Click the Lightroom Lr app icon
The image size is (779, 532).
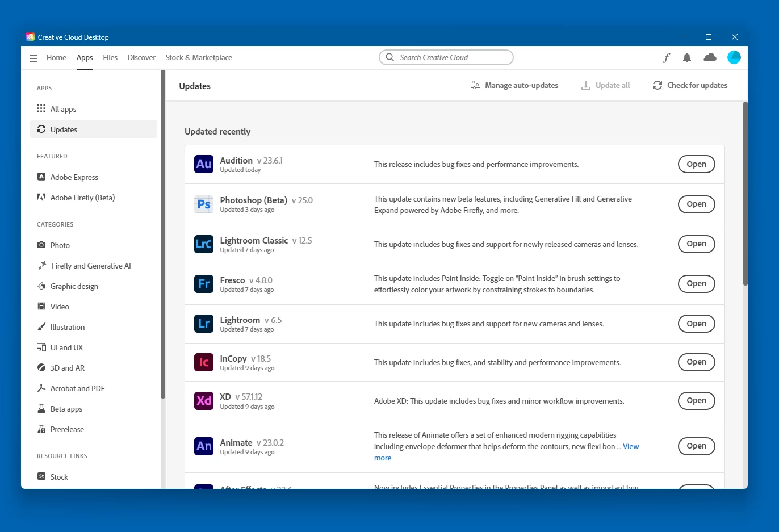tap(204, 324)
